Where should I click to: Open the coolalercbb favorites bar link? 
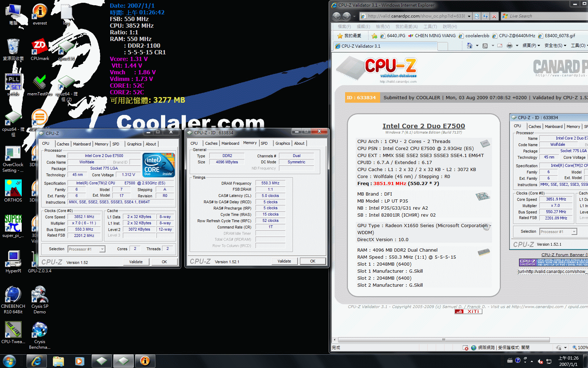(474, 36)
